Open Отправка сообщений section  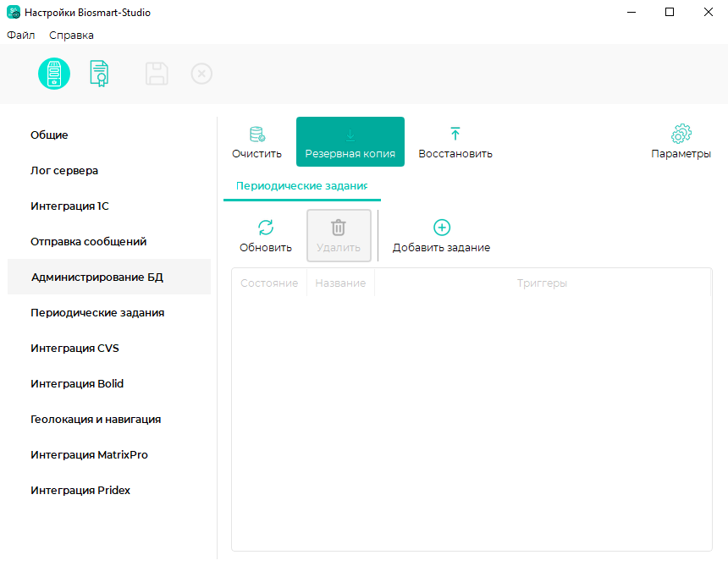109,242
